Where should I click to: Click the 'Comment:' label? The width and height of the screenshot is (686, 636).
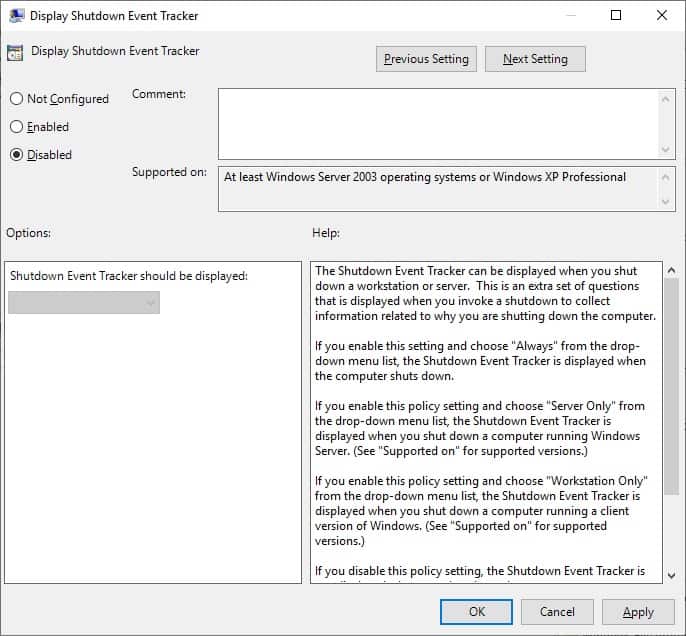click(x=159, y=94)
